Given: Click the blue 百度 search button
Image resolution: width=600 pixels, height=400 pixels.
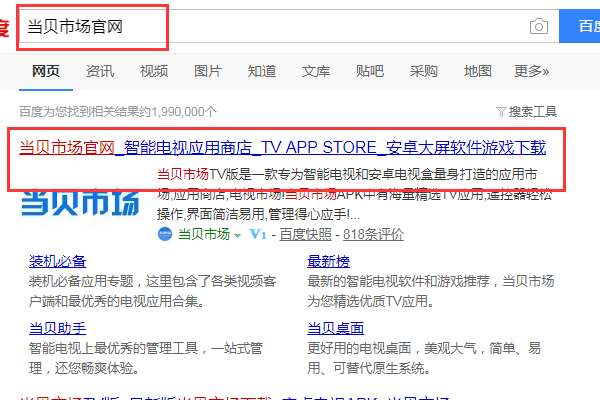Looking at the screenshot, I should [579, 26].
